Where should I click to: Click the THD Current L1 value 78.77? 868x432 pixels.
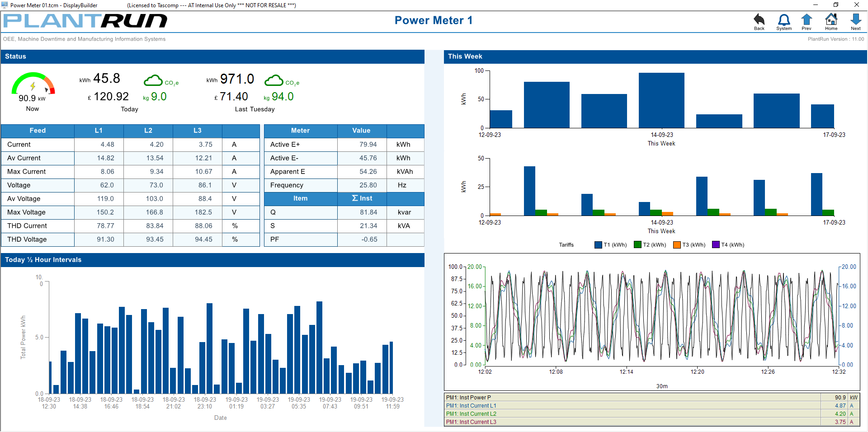point(105,226)
